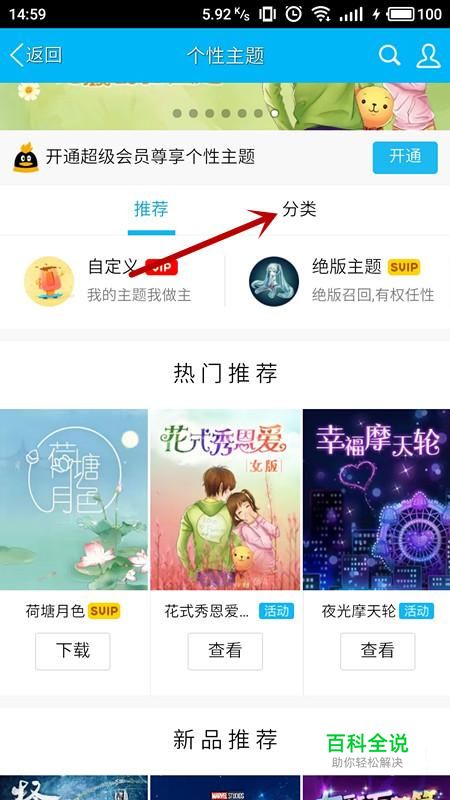This screenshot has height=800, width=450.
Task: Tap 下载 under 荷塘月色
Action: click(x=73, y=651)
